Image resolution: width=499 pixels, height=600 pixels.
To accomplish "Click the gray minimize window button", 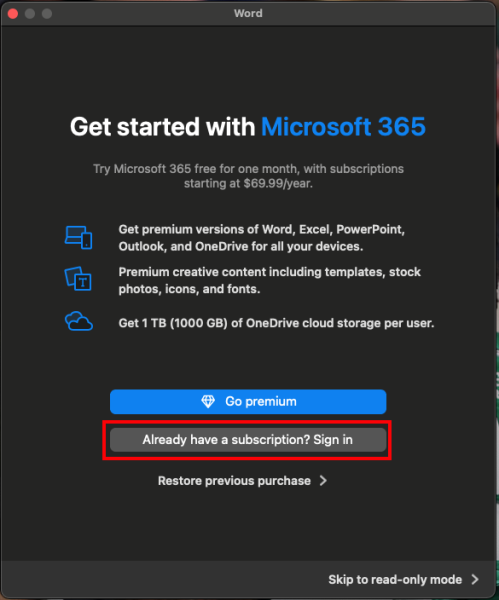I will coord(30,14).
